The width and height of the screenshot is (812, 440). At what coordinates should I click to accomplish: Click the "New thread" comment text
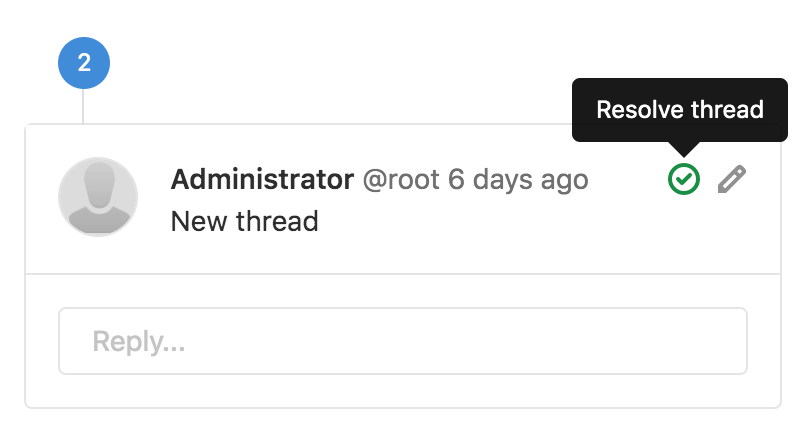[244, 220]
